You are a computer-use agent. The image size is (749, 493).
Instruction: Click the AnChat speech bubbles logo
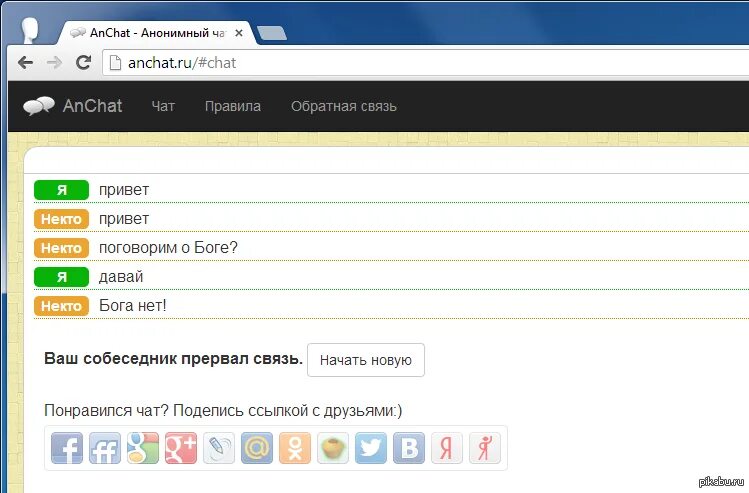coord(39,106)
